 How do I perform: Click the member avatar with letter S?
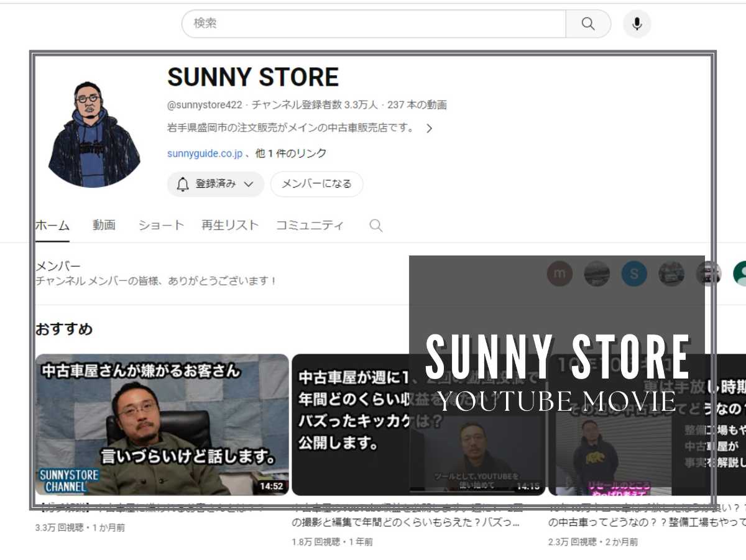click(634, 273)
